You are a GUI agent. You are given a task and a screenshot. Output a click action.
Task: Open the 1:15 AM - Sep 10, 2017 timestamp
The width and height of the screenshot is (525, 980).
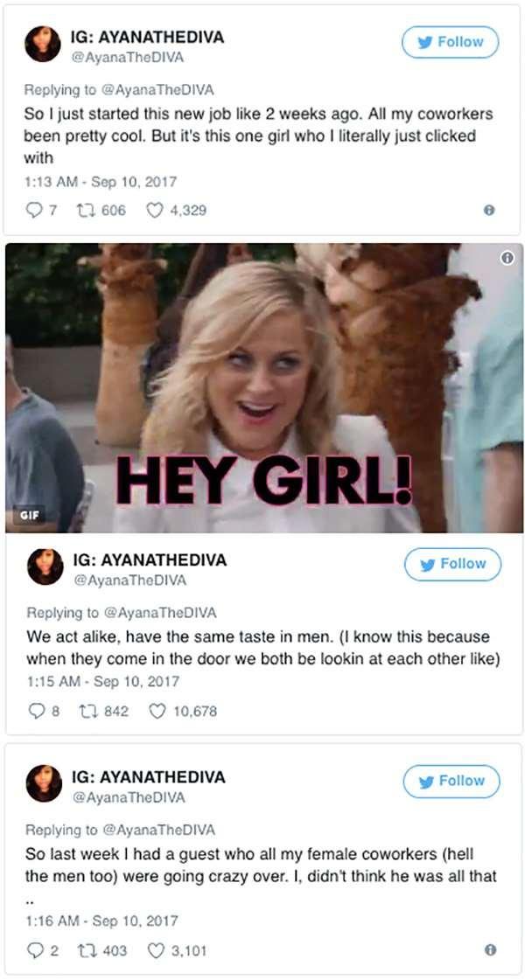click(x=103, y=681)
